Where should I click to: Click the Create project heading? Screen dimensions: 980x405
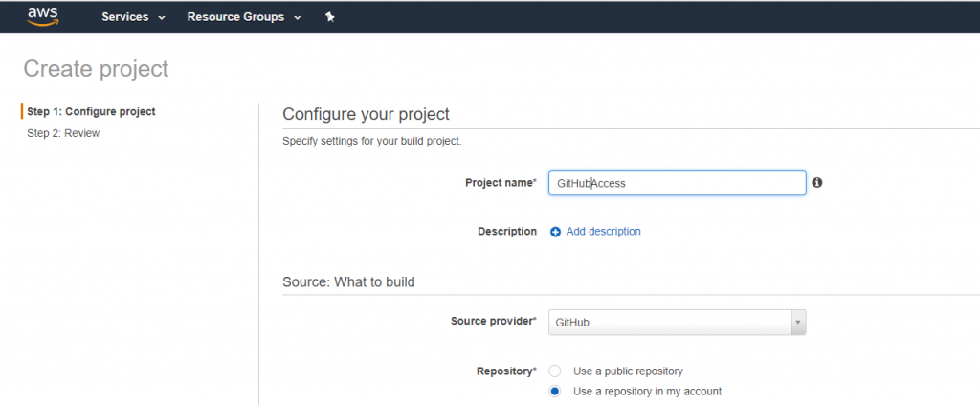tap(97, 69)
